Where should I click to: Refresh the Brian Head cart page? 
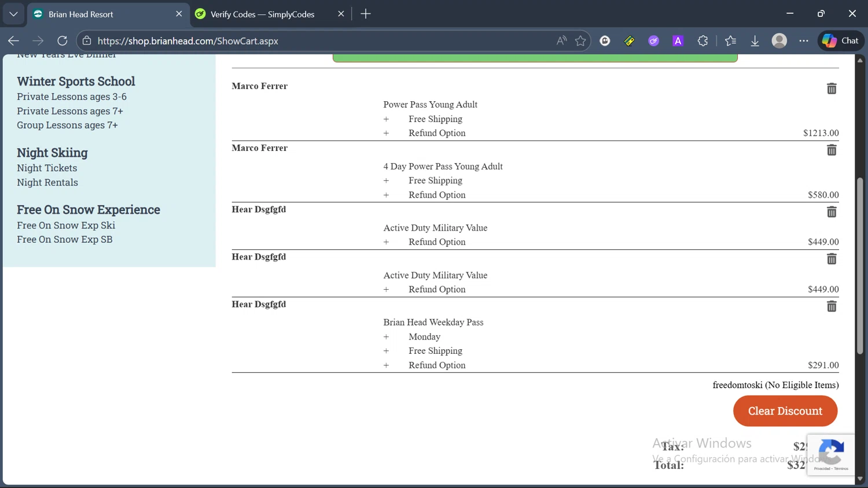(x=62, y=41)
